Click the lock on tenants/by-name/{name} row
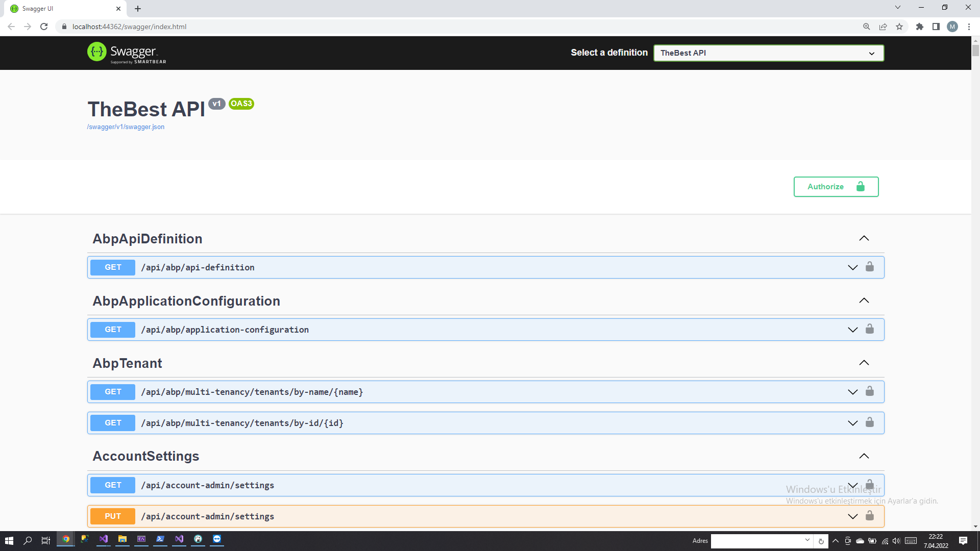This screenshot has width=980, height=551. [x=870, y=391]
